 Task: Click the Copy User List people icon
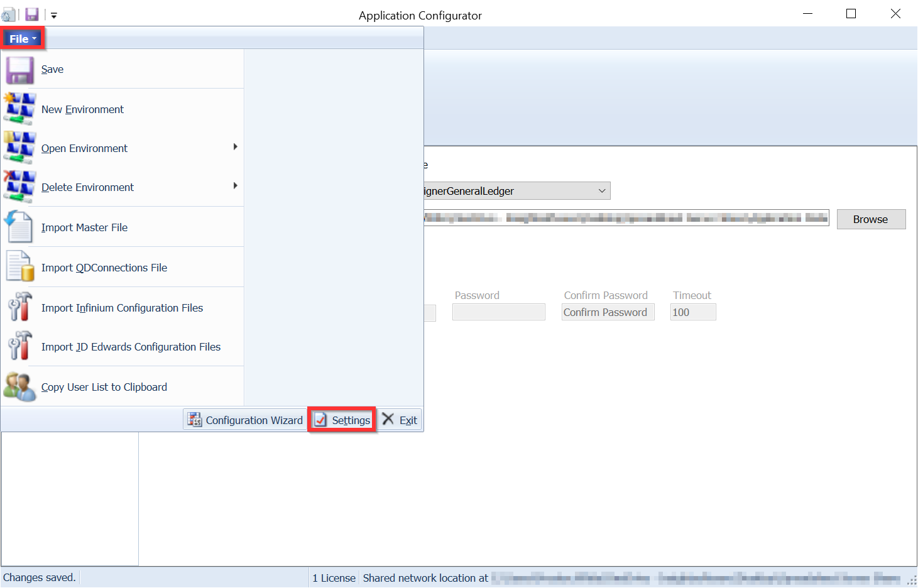pos(19,386)
